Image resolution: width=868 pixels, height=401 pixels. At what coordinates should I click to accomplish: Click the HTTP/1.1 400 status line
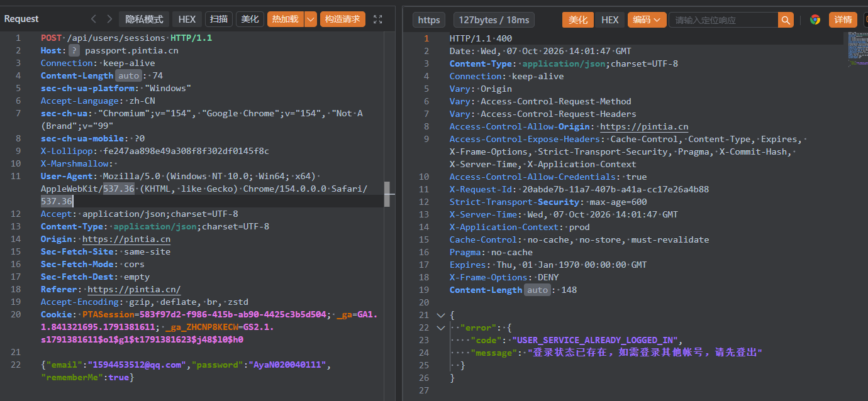(x=481, y=38)
